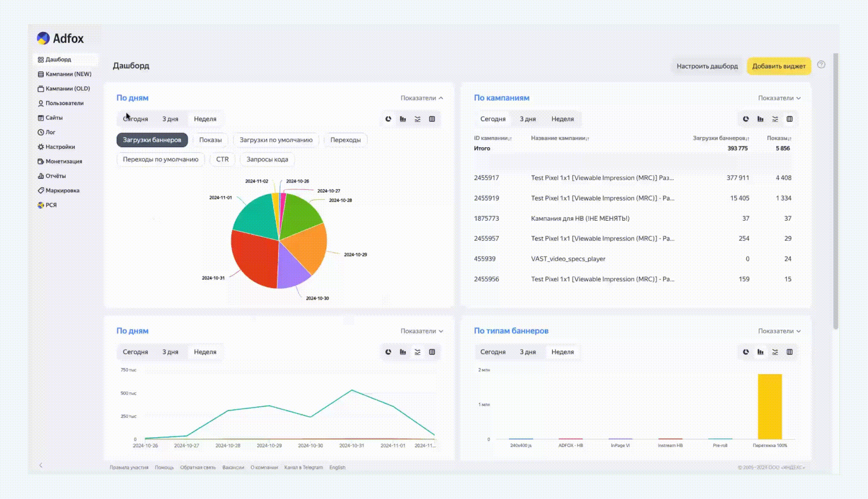Open Монетизация section in sidebar
868x499 pixels.
point(63,162)
